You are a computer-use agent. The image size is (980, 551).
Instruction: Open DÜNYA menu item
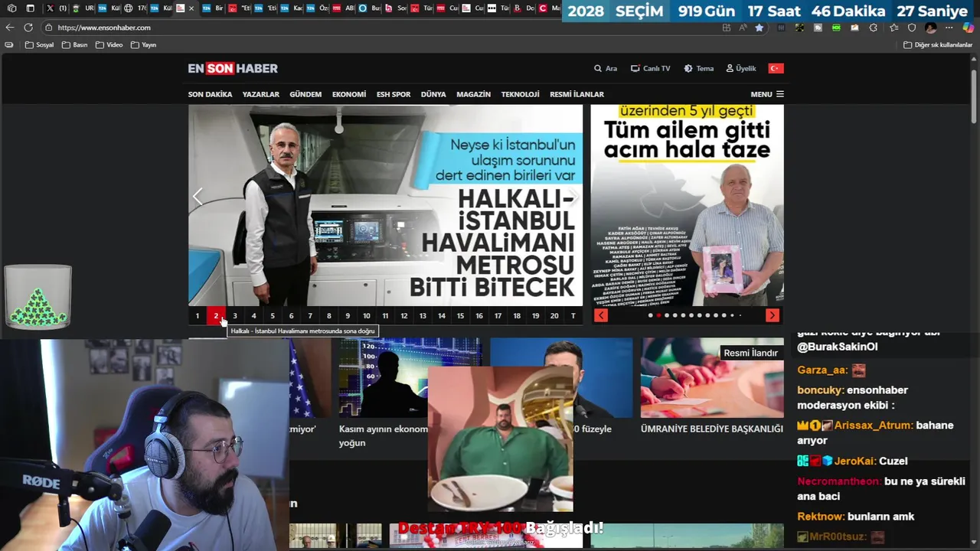(x=433, y=94)
